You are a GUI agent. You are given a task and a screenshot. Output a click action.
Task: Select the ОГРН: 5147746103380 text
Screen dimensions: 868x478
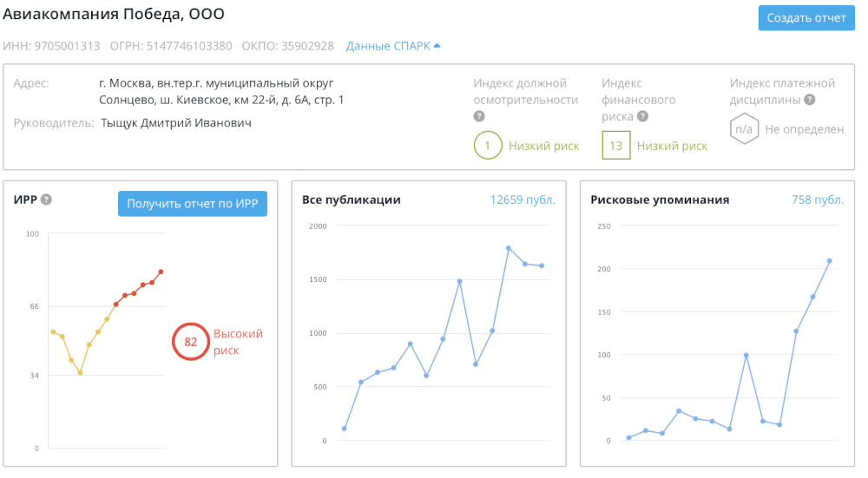click(x=171, y=46)
